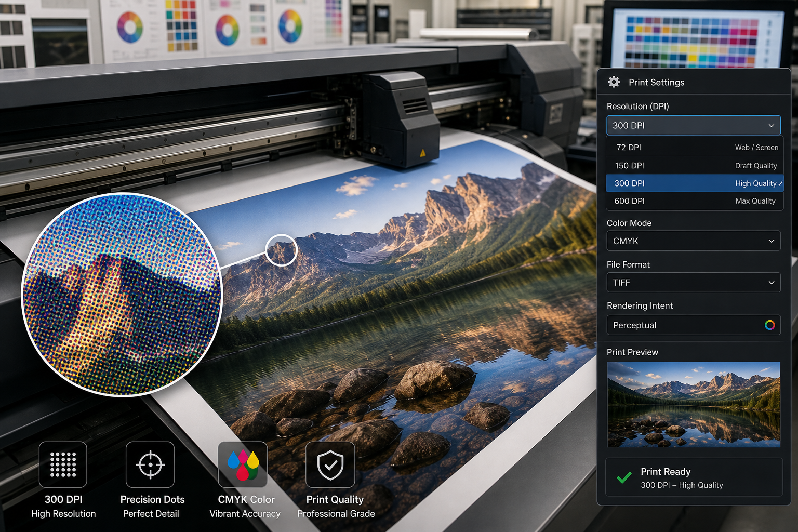The height and width of the screenshot is (532, 798).
Task: Click the Print Ready status box
Action: [x=694, y=477]
